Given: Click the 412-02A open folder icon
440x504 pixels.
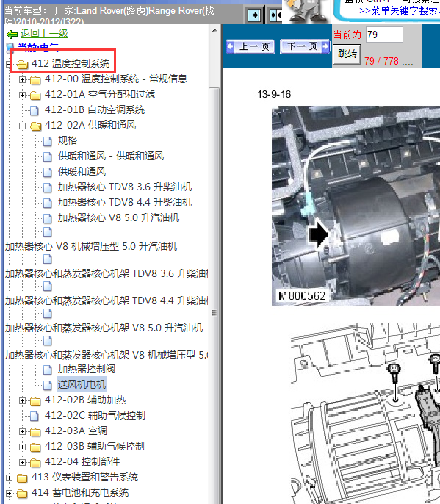Looking at the screenshot, I should point(35,126).
